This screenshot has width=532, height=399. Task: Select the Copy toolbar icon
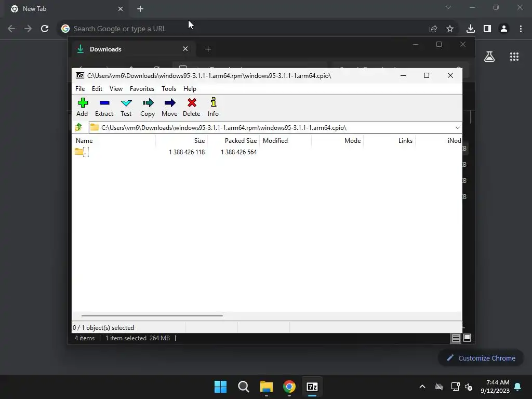tap(148, 107)
